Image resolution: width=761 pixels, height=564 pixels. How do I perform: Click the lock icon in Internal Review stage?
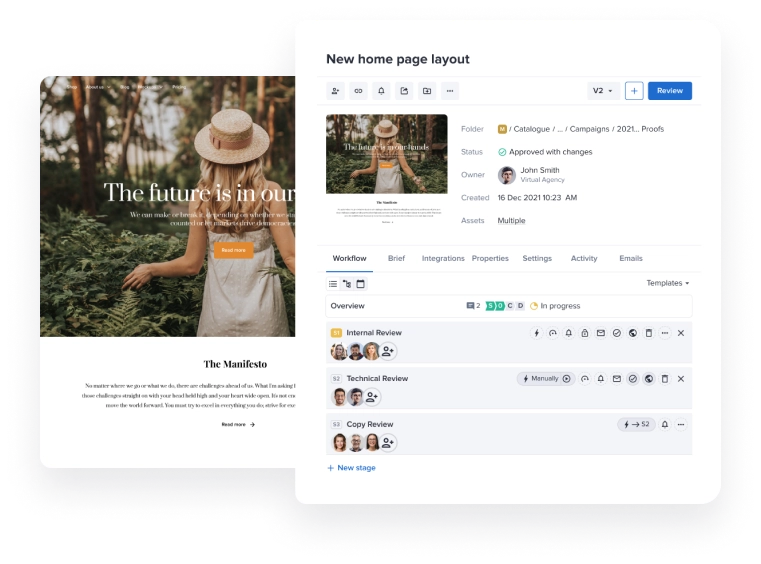click(x=585, y=333)
